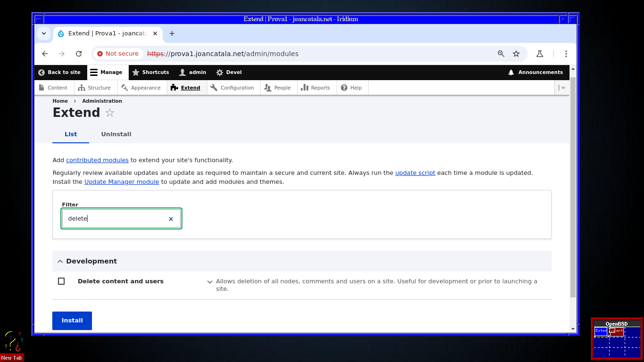Image resolution: width=644 pixels, height=362 pixels.
Task: Open the Configuration admin menu
Action: pos(232,88)
